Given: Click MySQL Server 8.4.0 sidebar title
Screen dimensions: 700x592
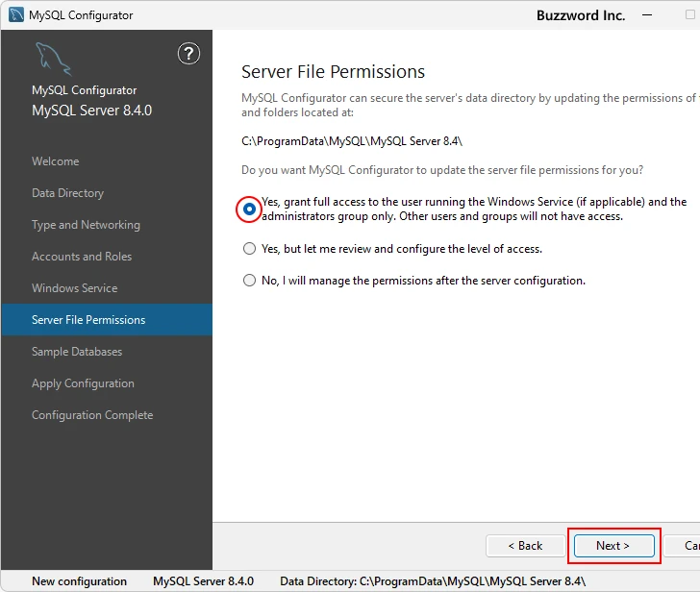Looking at the screenshot, I should 92,111.
